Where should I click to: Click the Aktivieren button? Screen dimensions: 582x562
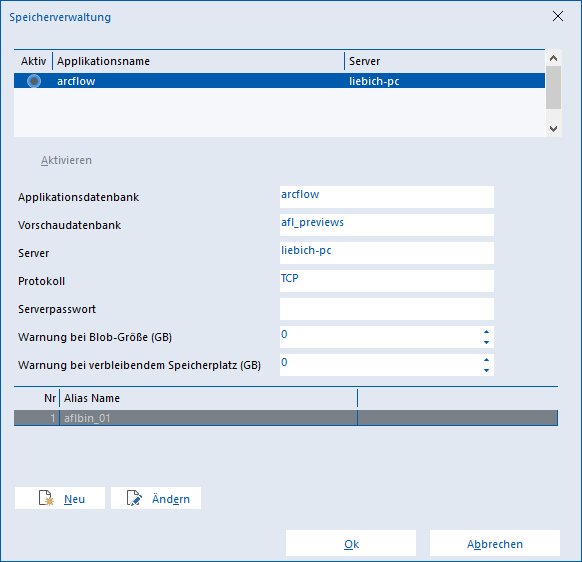[x=66, y=160]
